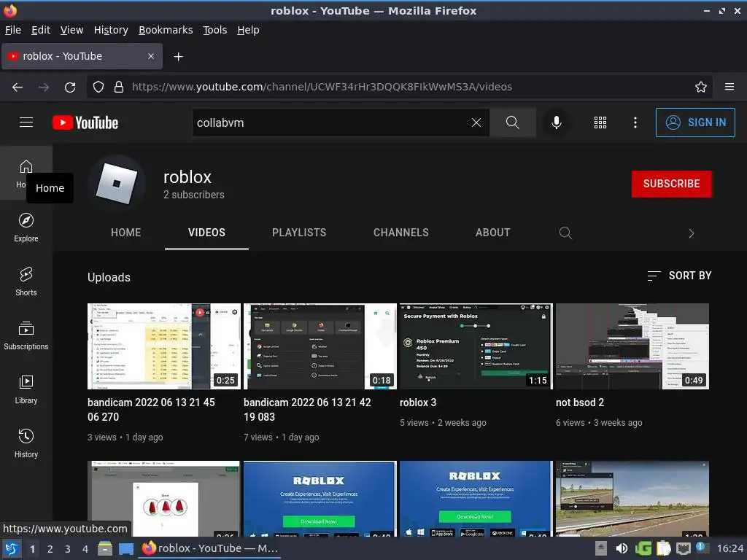The height and width of the screenshot is (560, 747).
Task: Click the "2 subscribers" text
Action: [194, 195]
